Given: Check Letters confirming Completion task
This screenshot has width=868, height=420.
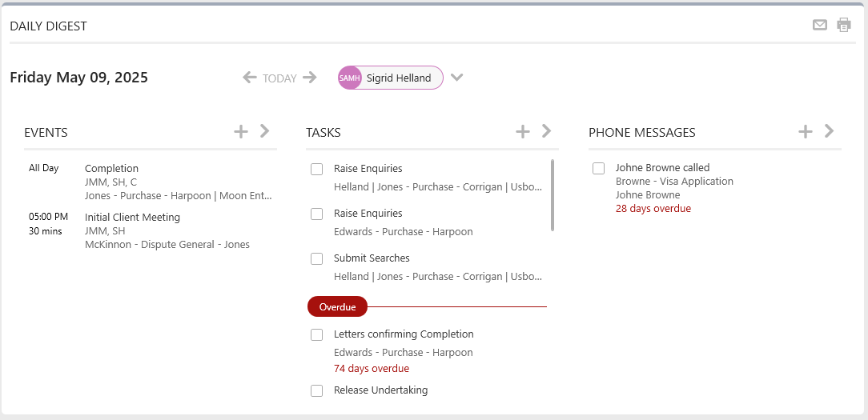Looking at the screenshot, I should pyautogui.click(x=316, y=334).
